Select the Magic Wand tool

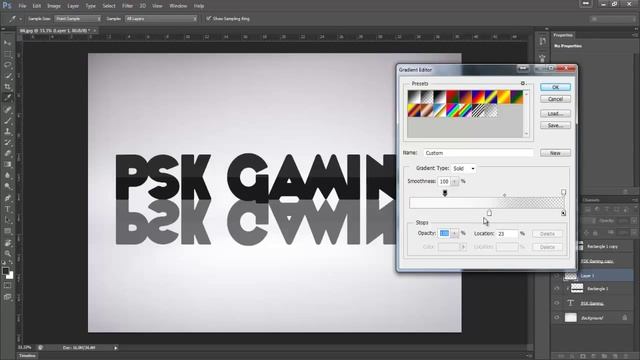tap(7, 76)
